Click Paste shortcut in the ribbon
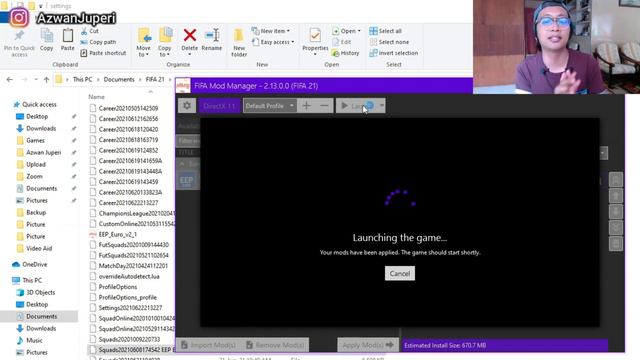 pos(103,53)
